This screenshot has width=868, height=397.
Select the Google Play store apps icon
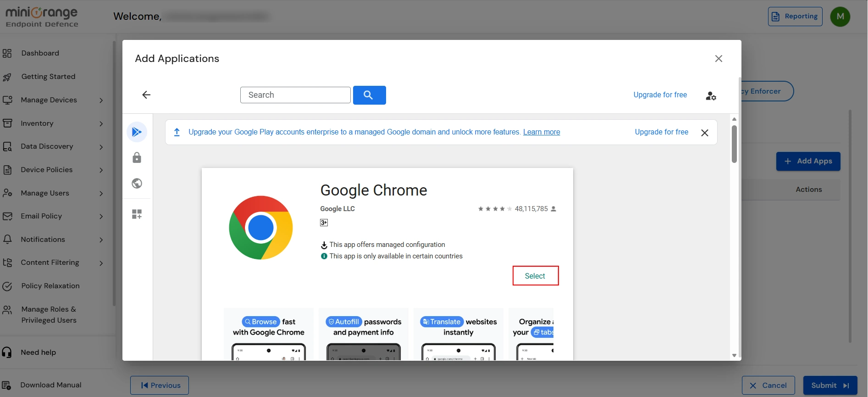[x=137, y=132]
